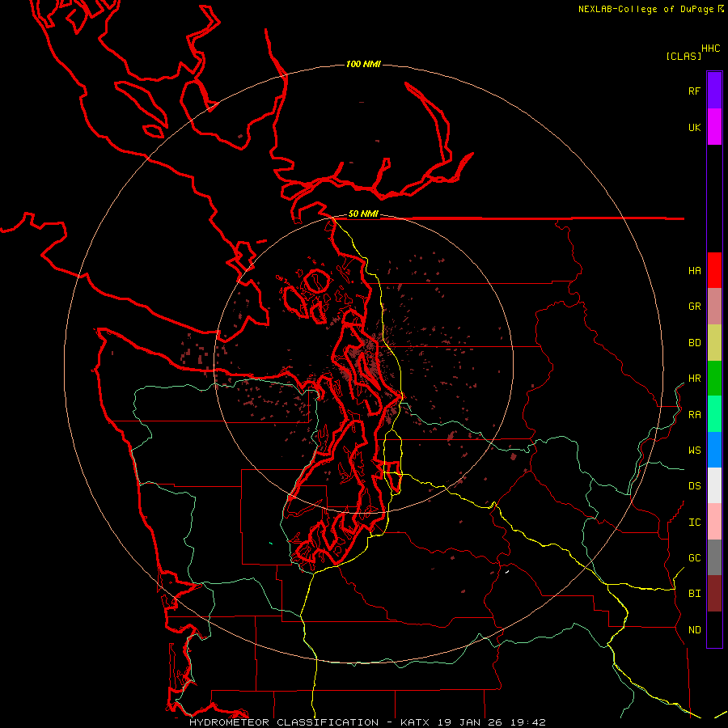Click the WS blue legend swatch
728x728 pixels.
point(714,450)
